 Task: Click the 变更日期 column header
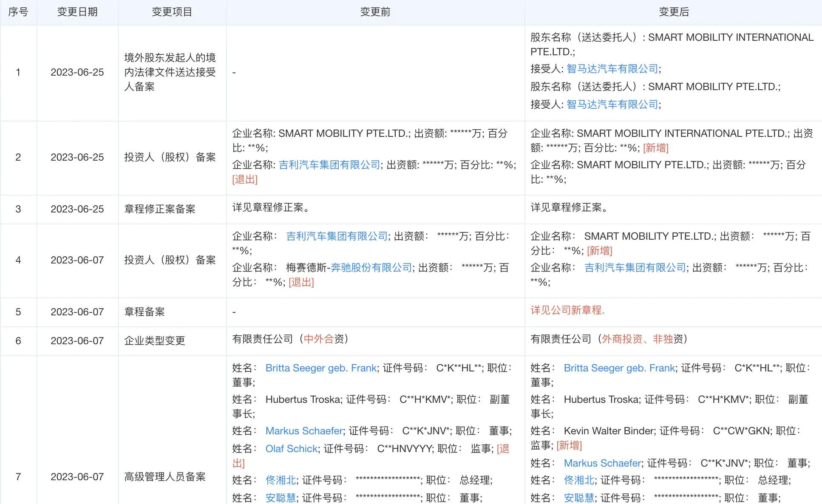click(77, 12)
